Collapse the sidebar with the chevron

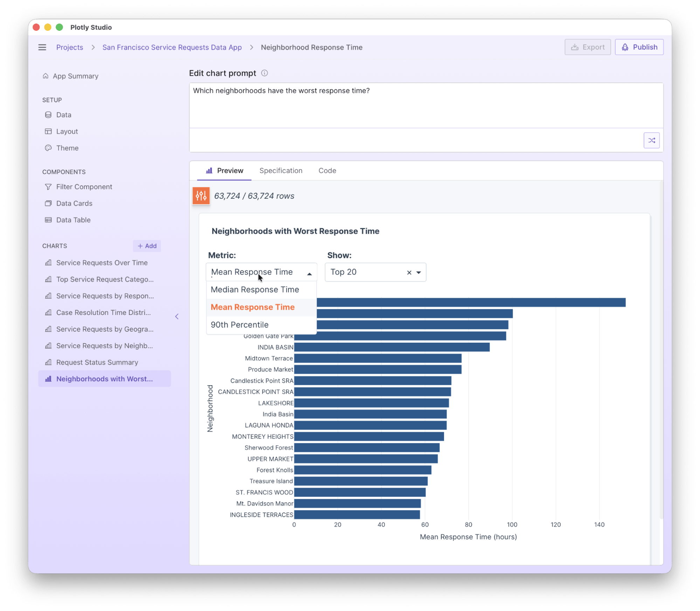coord(177,316)
